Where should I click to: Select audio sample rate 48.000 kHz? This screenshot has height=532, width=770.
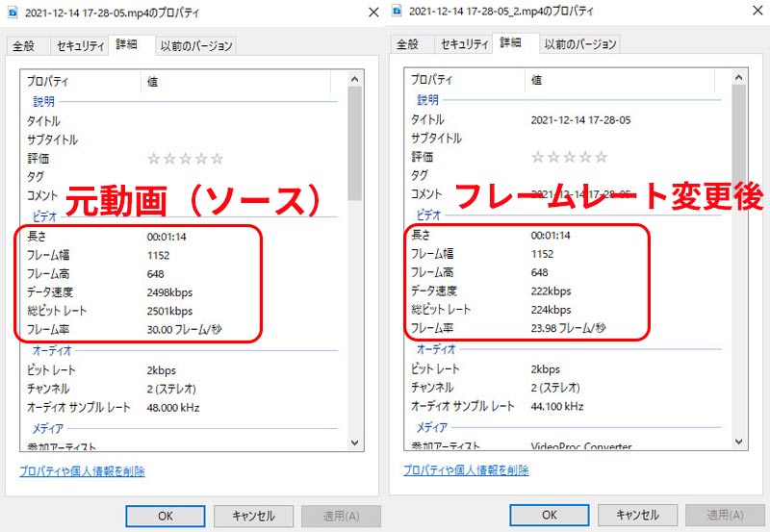point(173,408)
